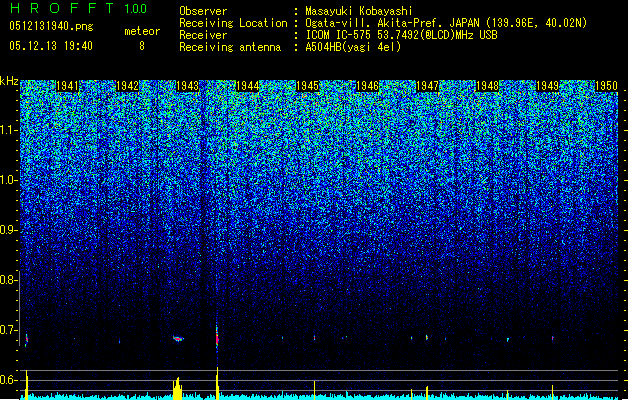Image resolution: width=629 pixels, height=400 pixels.
Task: Click the elongated meteor echo blob below 1943
Action: tap(179, 339)
